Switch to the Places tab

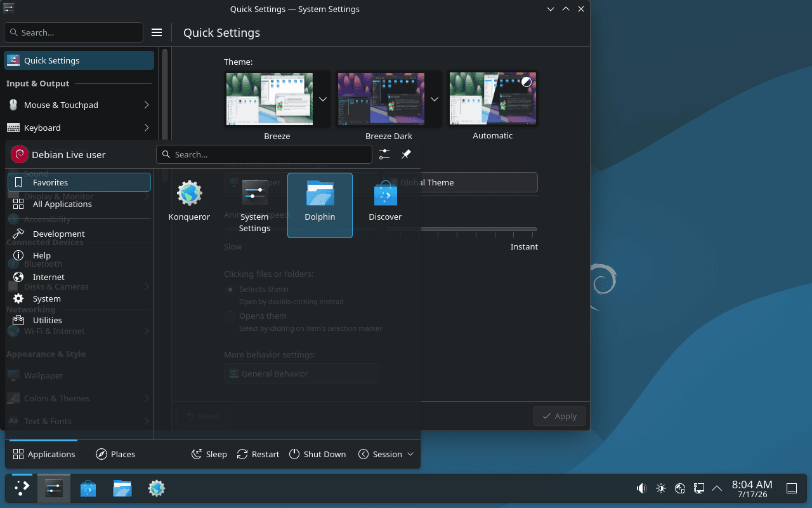tap(115, 454)
